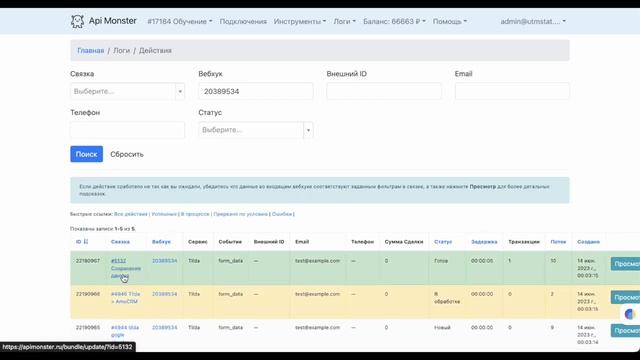
Task: Open webhook link 20389534 in row 22190967
Action: [x=164, y=260]
